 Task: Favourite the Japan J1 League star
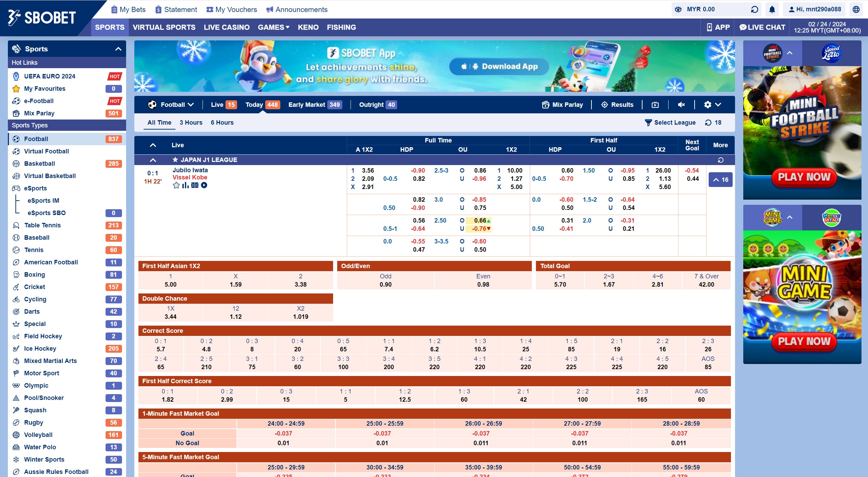pos(175,160)
